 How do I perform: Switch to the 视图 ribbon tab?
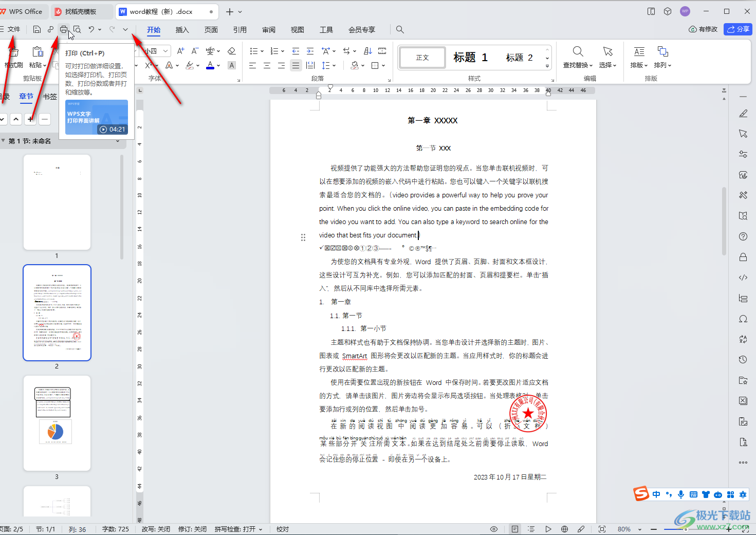298,30
